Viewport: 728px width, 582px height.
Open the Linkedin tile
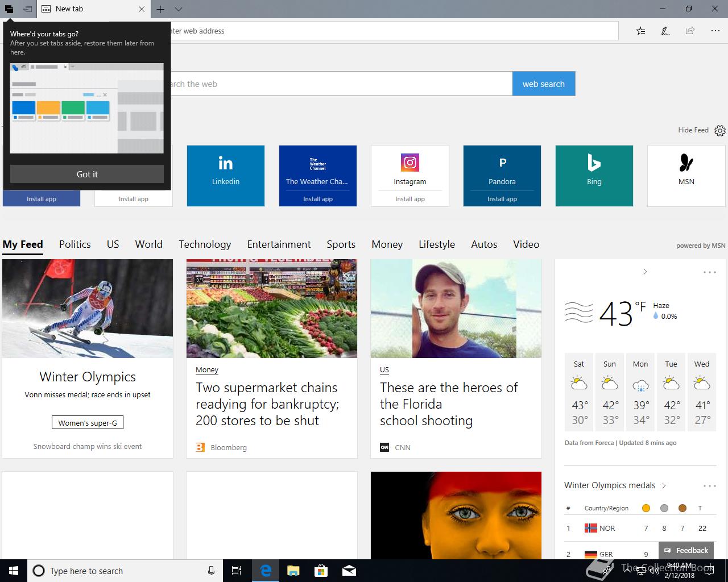click(x=226, y=176)
